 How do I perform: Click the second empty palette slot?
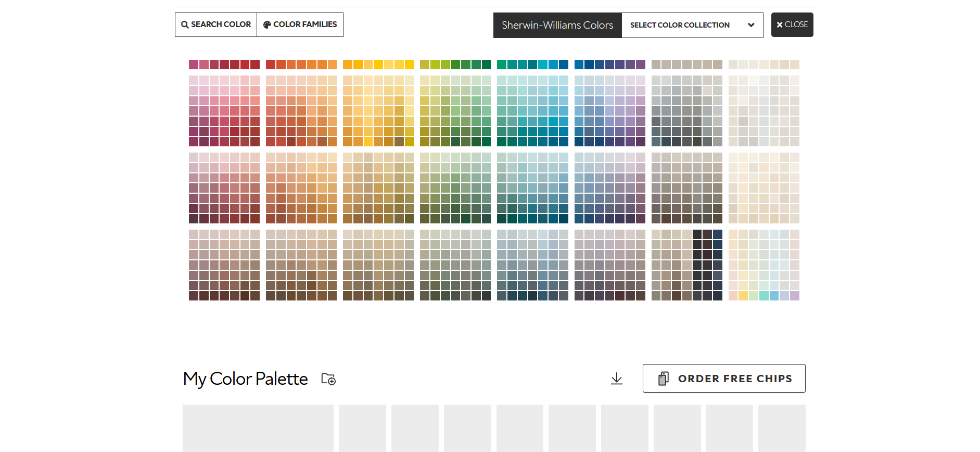click(x=362, y=428)
